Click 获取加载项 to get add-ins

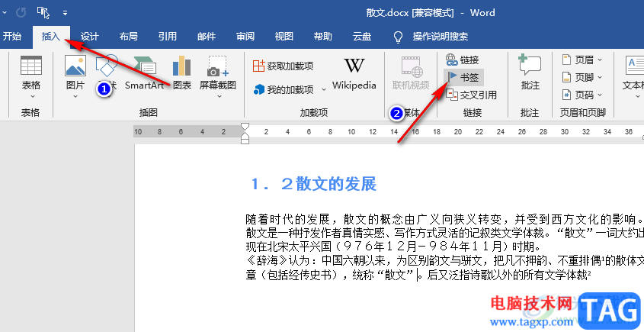coord(283,66)
